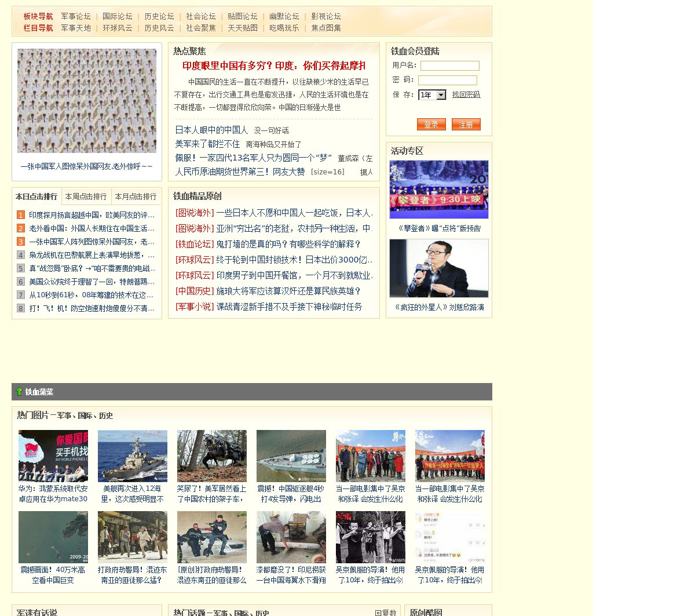695x616 pixels.
Task: Open headline 印度眼里中国有多穷
Action: pos(273,65)
